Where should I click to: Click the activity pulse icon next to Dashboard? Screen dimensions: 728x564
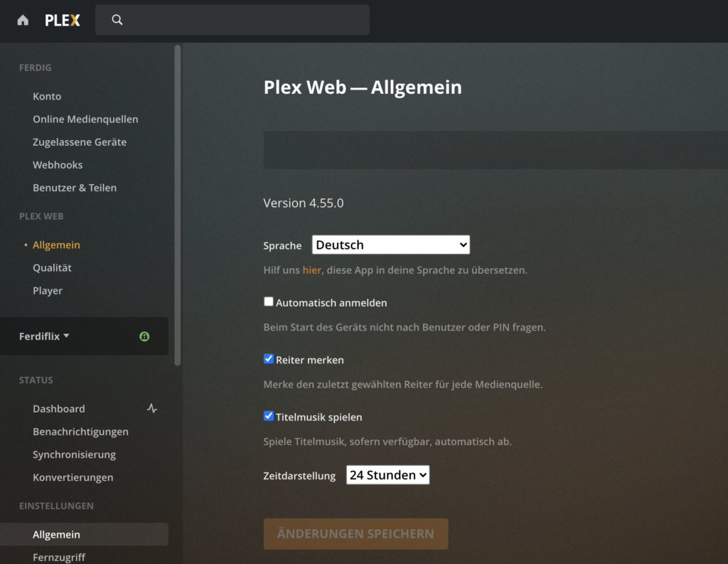click(152, 408)
